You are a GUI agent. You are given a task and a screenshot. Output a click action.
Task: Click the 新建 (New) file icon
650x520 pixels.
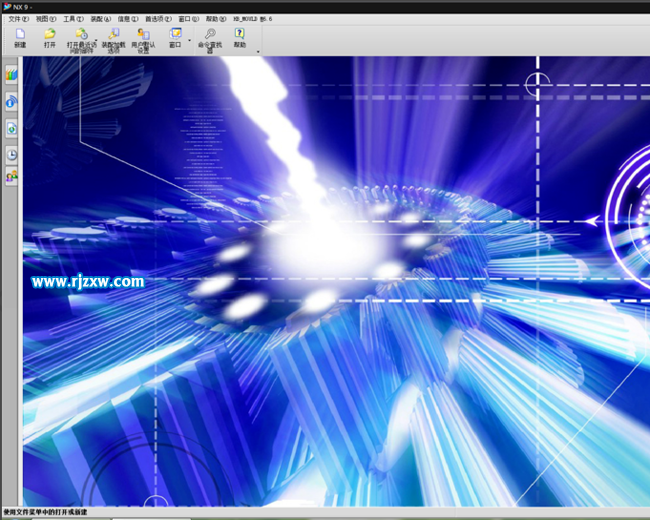pos(20,34)
